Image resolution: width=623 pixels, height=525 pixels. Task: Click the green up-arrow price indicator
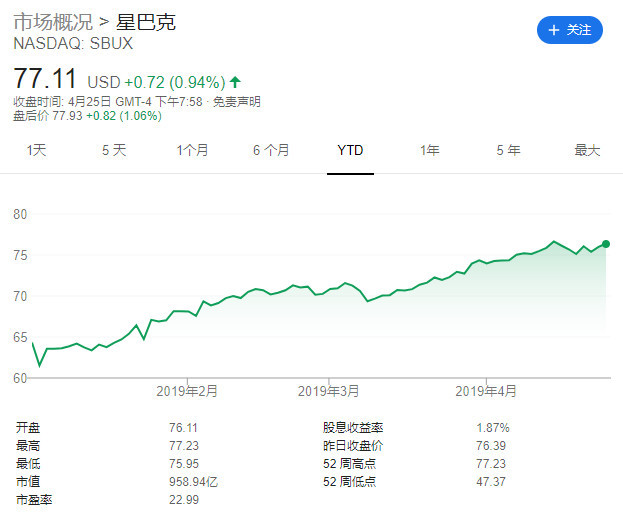235,82
